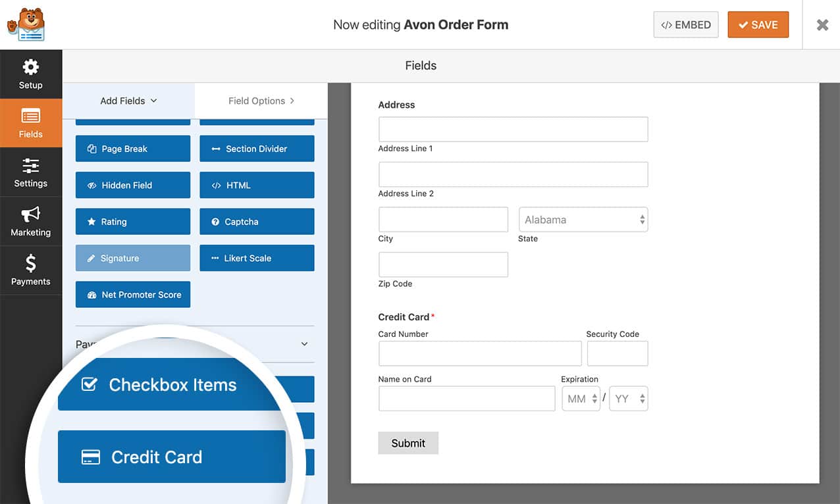Viewport: 840px width, 504px height.
Task: Save the Avon Order Form
Action: click(x=758, y=25)
